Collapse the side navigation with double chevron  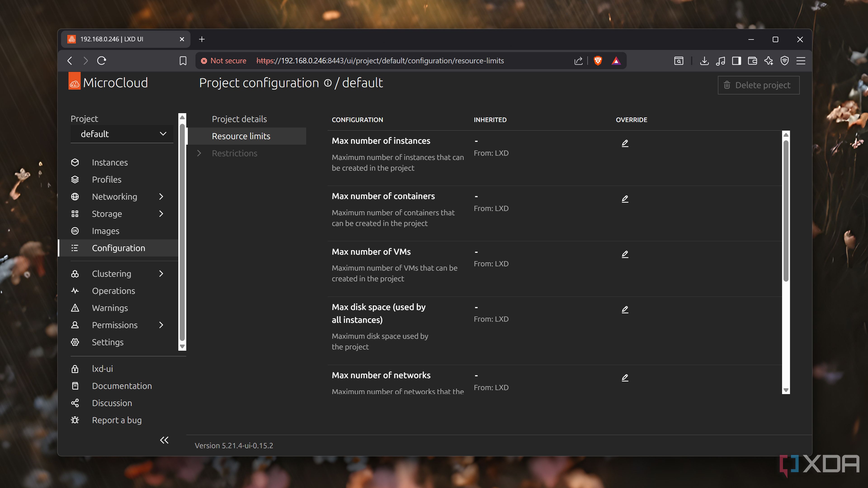[164, 440]
